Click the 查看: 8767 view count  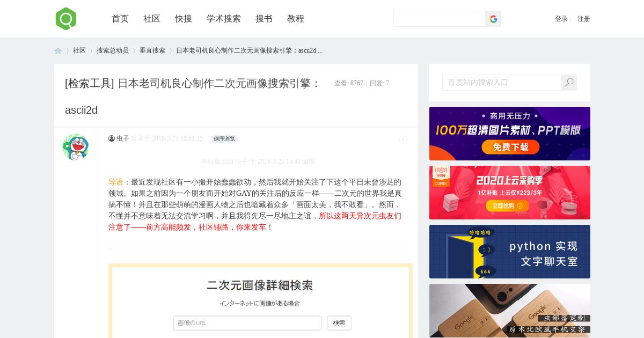coord(349,83)
